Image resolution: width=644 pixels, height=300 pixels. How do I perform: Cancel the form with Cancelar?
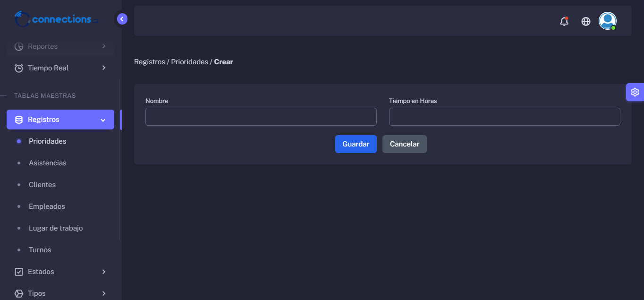pyautogui.click(x=405, y=144)
